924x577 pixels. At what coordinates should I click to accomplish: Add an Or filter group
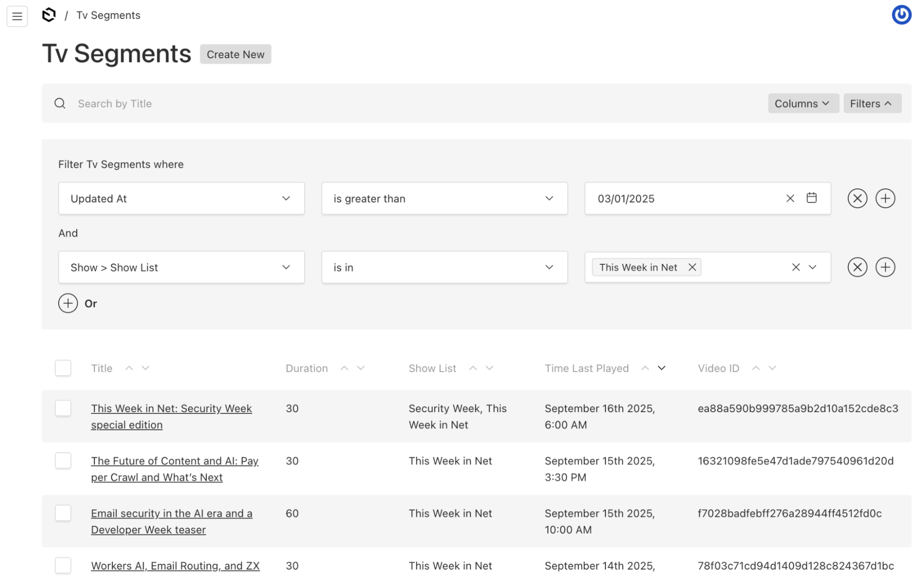click(68, 304)
